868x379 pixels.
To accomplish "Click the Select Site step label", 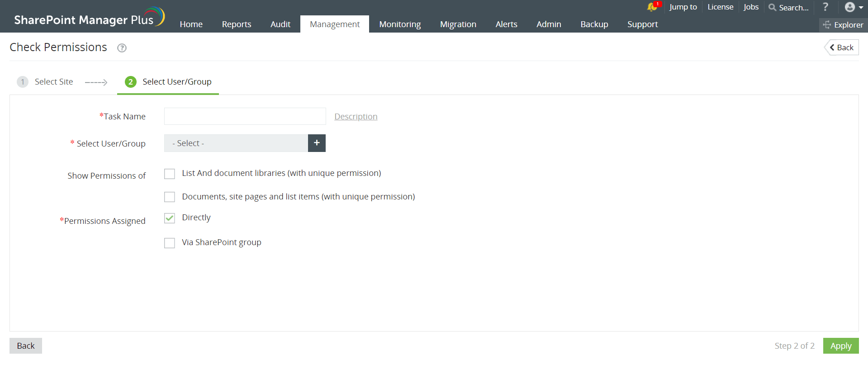I will click(x=54, y=82).
